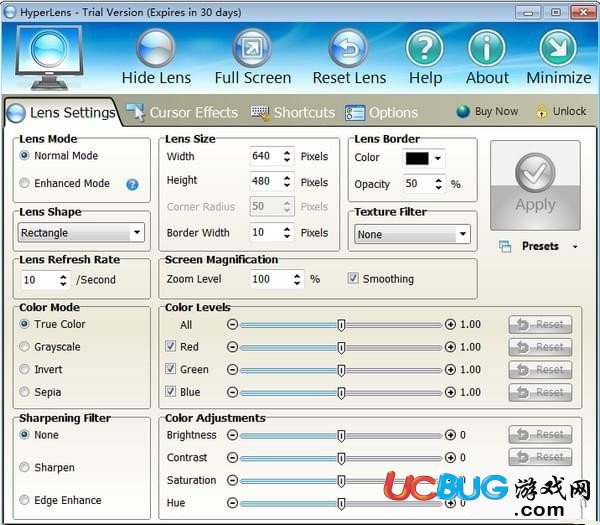Reset the Red color level
This screenshot has width=600, height=525.
point(540,347)
